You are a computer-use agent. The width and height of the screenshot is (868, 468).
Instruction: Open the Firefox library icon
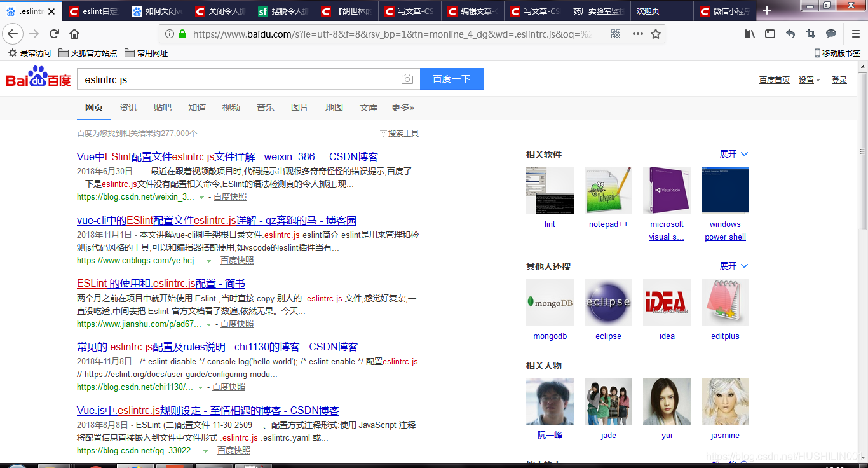click(750, 34)
